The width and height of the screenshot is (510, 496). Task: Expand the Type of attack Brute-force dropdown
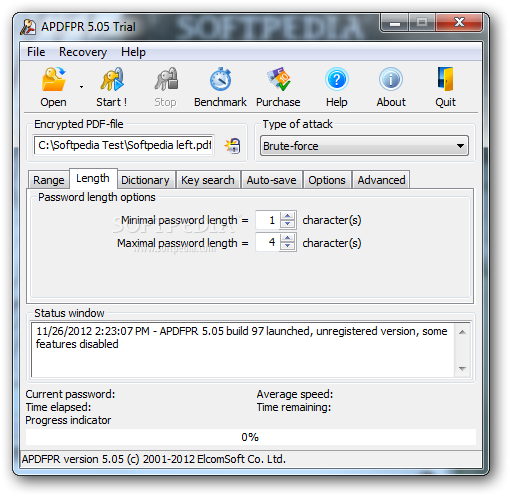[364, 146]
